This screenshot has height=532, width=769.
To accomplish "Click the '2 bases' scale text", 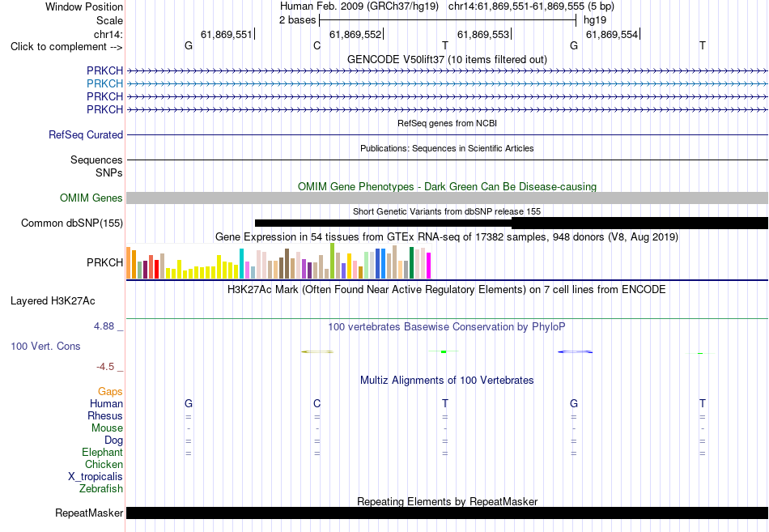I will click(x=298, y=20).
